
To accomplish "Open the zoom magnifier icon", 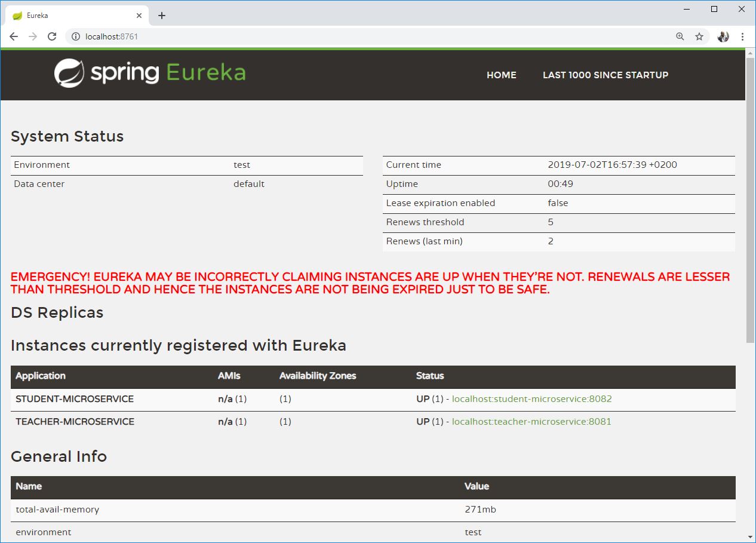I will click(x=680, y=36).
